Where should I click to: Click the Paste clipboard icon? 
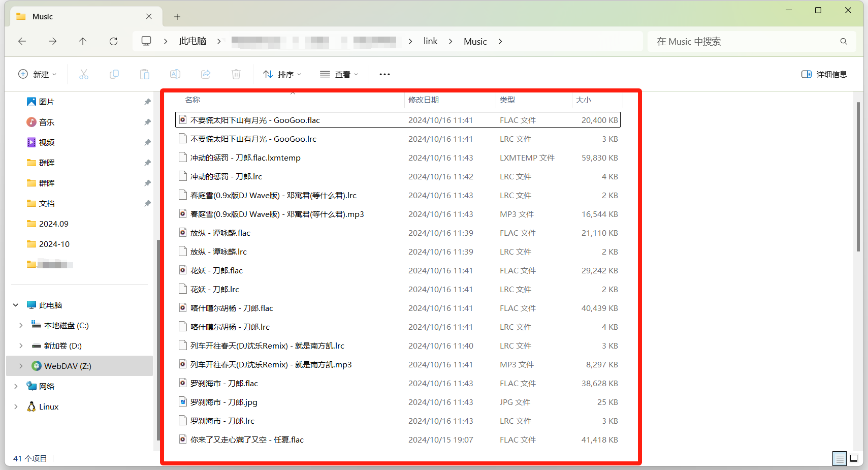click(145, 74)
